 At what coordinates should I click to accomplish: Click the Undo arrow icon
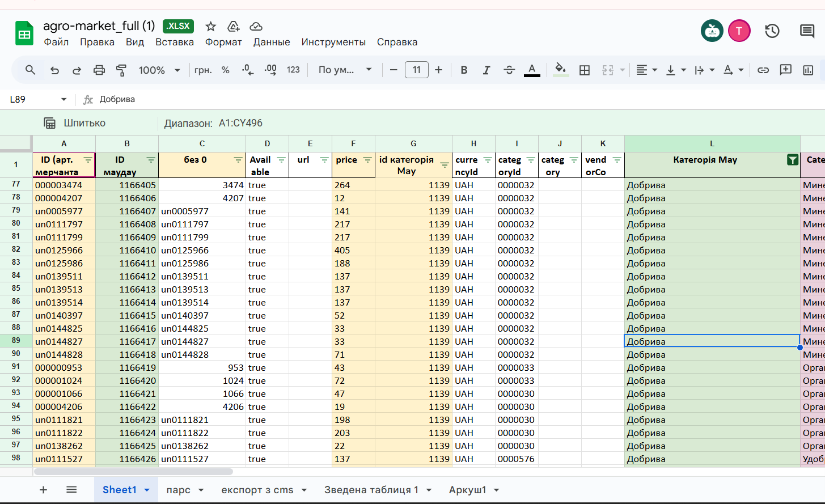click(54, 70)
